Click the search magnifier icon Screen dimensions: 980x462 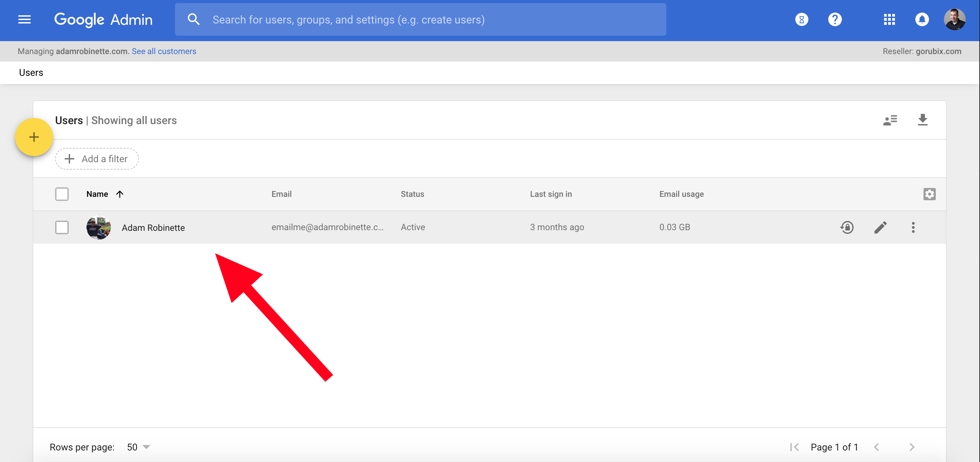tap(194, 19)
